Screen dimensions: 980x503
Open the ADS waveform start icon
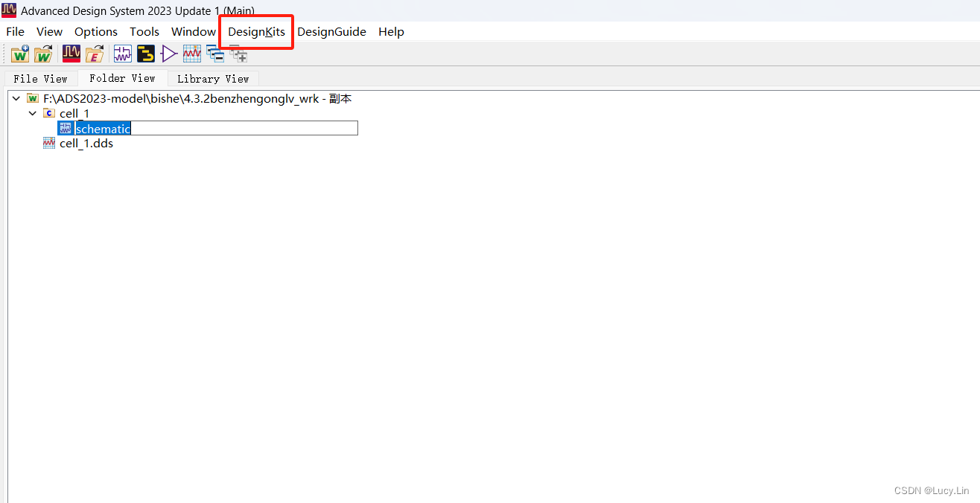coord(71,54)
